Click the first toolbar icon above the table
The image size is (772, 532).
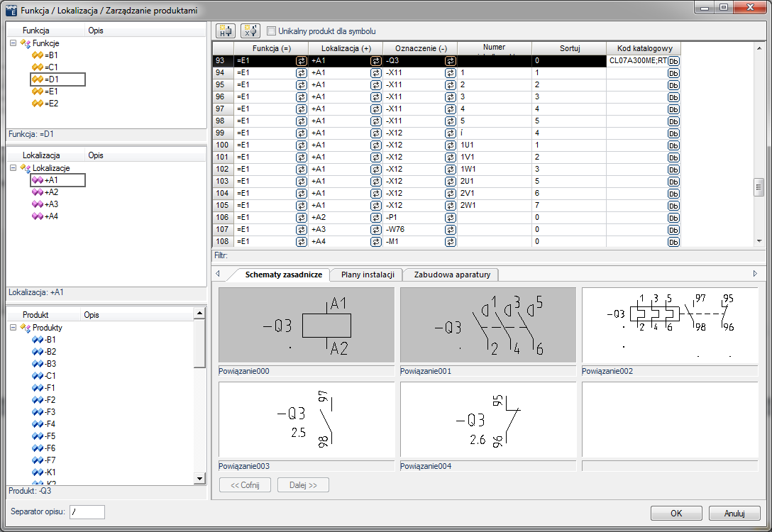click(x=226, y=31)
